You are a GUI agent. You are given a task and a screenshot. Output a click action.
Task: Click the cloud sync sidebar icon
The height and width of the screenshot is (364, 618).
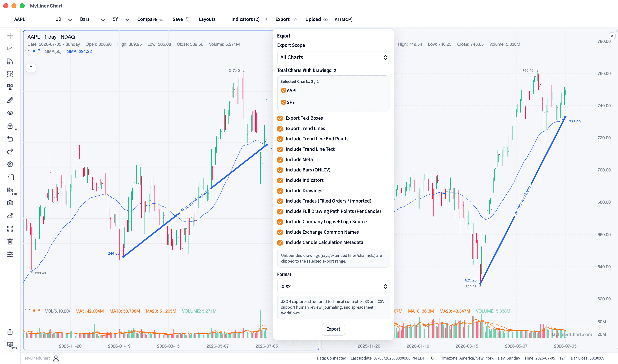coord(10,216)
